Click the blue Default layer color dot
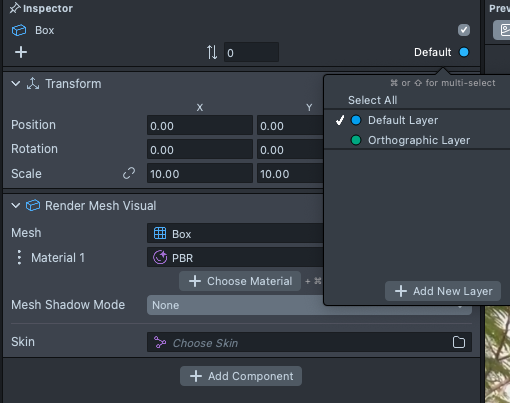Screen dimensions: 510x403 [464, 52]
